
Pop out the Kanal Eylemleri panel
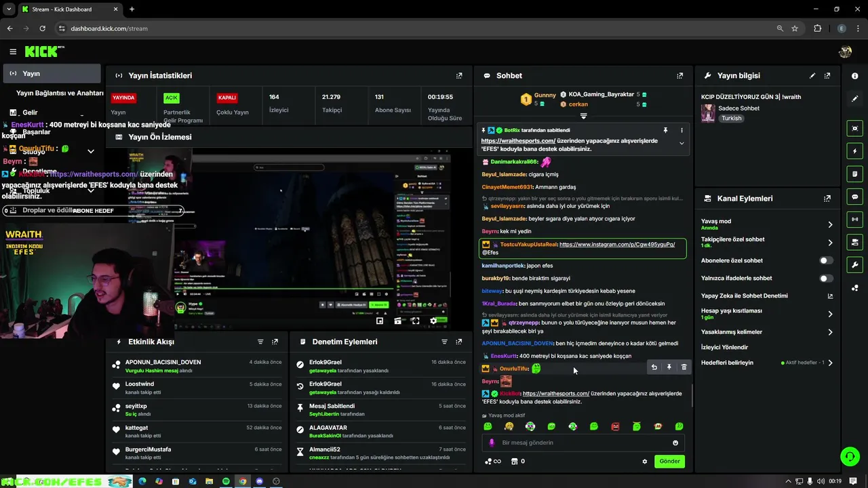[827, 199]
